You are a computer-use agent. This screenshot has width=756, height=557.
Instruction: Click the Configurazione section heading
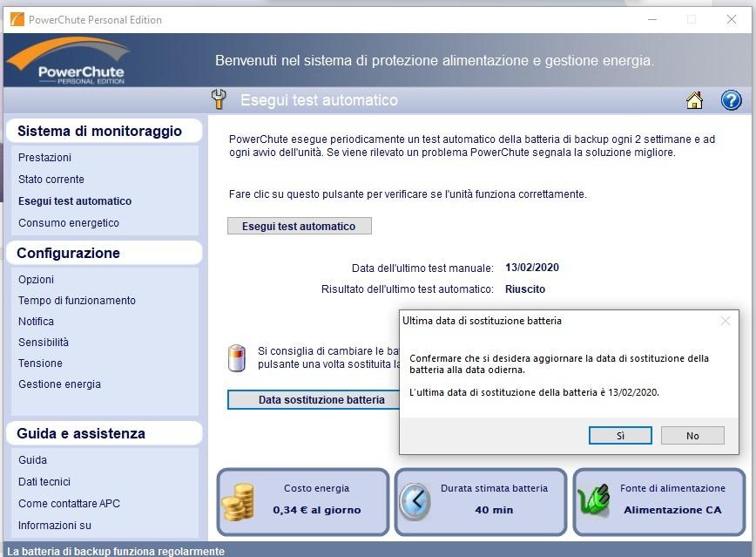(x=104, y=253)
